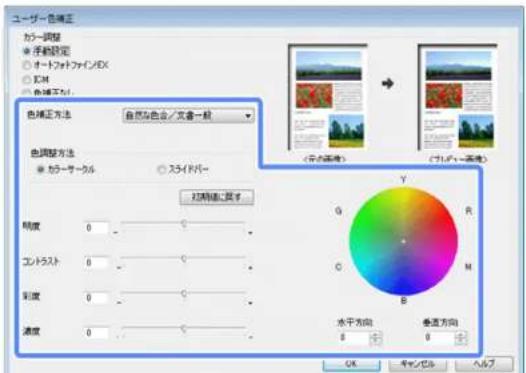
Task: Click the 水平方向 stepper arrows
Action: coord(376,338)
